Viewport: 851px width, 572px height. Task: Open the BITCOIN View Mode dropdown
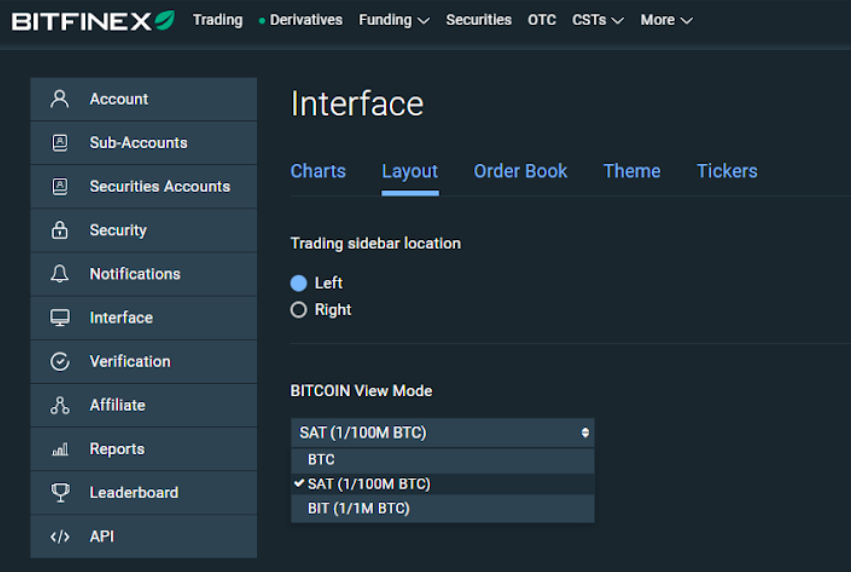[443, 433]
